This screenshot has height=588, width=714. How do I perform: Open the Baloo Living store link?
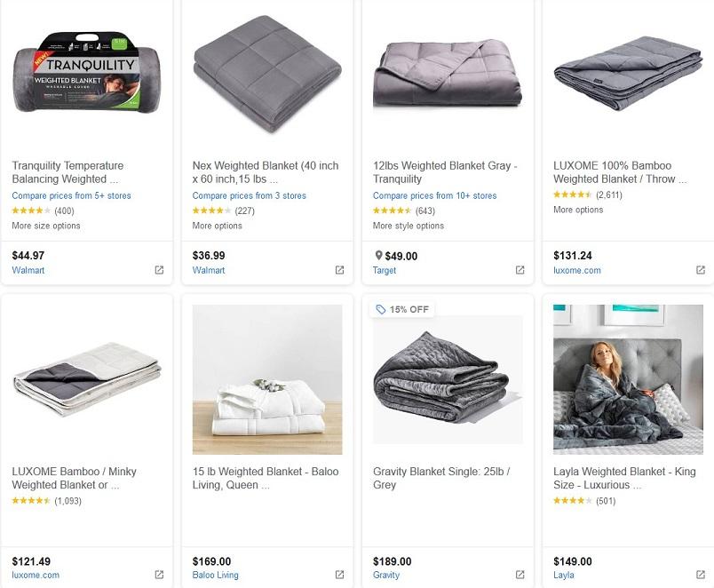pos(217,575)
